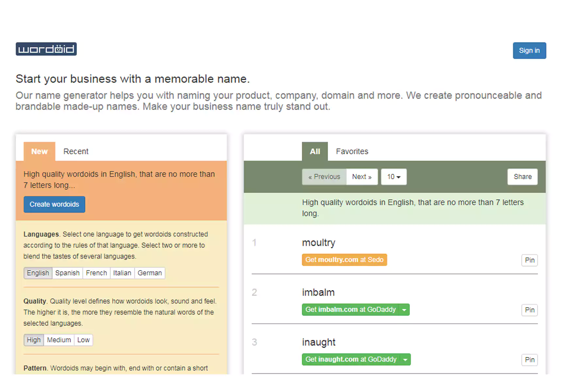Click the Wordoid logo
The height and width of the screenshot is (392, 588).
point(46,49)
